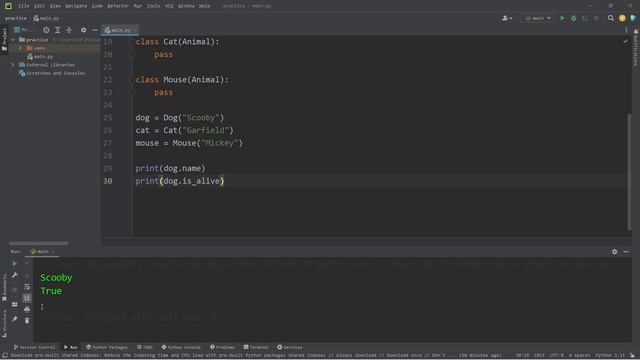This screenshot has width=640, height=360.
Task: Pin the Run tab
Action: 14,319
